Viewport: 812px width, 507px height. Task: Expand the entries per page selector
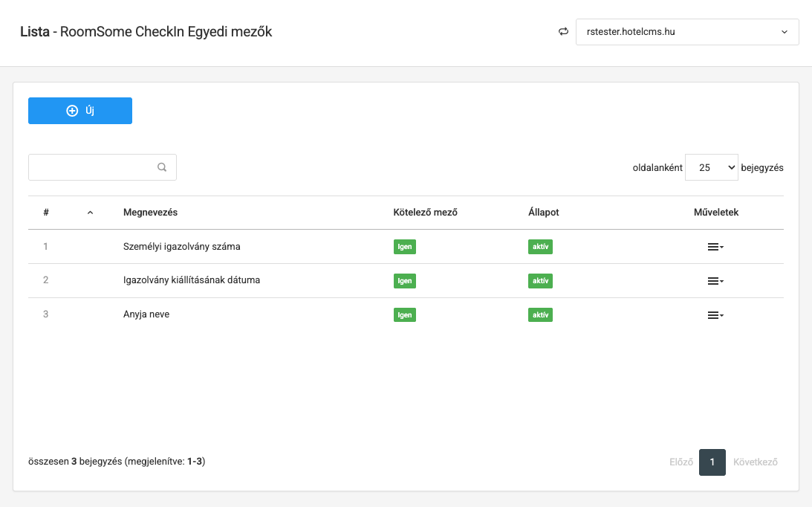click(711, 168)
